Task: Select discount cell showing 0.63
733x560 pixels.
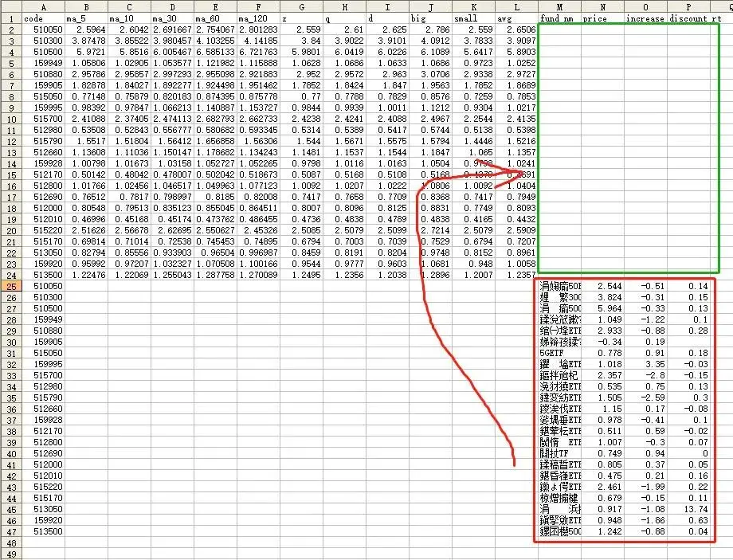Action: coord(688,520)
